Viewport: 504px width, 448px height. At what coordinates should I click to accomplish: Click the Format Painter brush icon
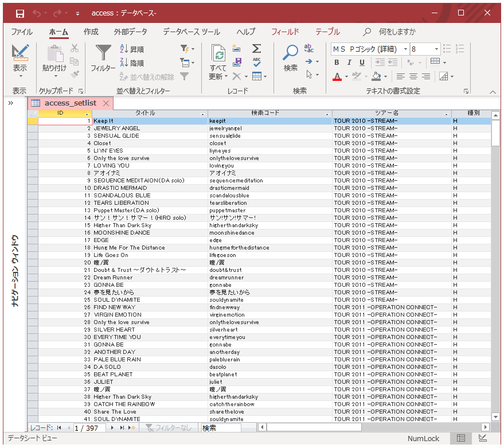click(x=75, y=75)
